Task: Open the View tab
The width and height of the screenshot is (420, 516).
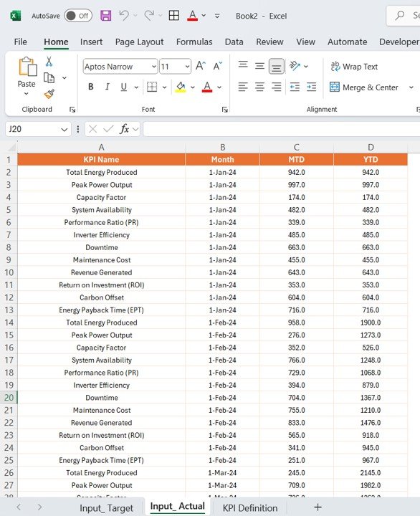Action: coord(305,42)
